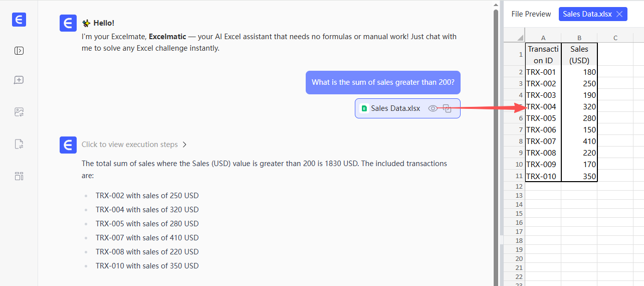Click the select-all corner of the spreadsheet
Viewport: 644px width, 286px height.
tap(514, 38)
